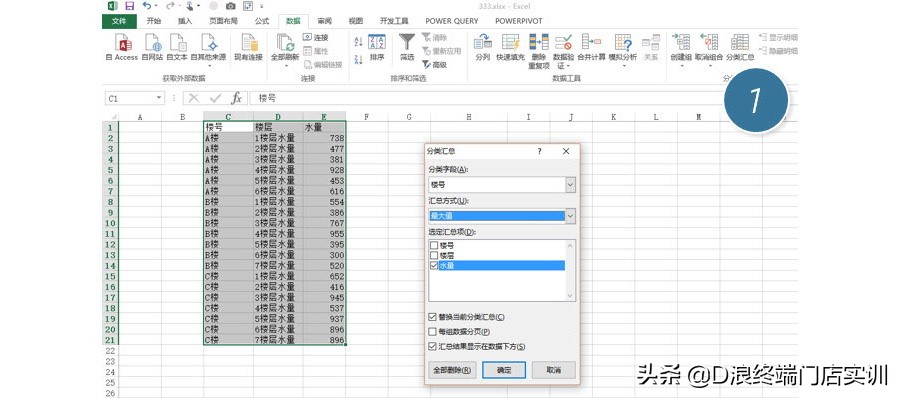Click the 确定 OK button
The image size is (900, 398).
504,370
